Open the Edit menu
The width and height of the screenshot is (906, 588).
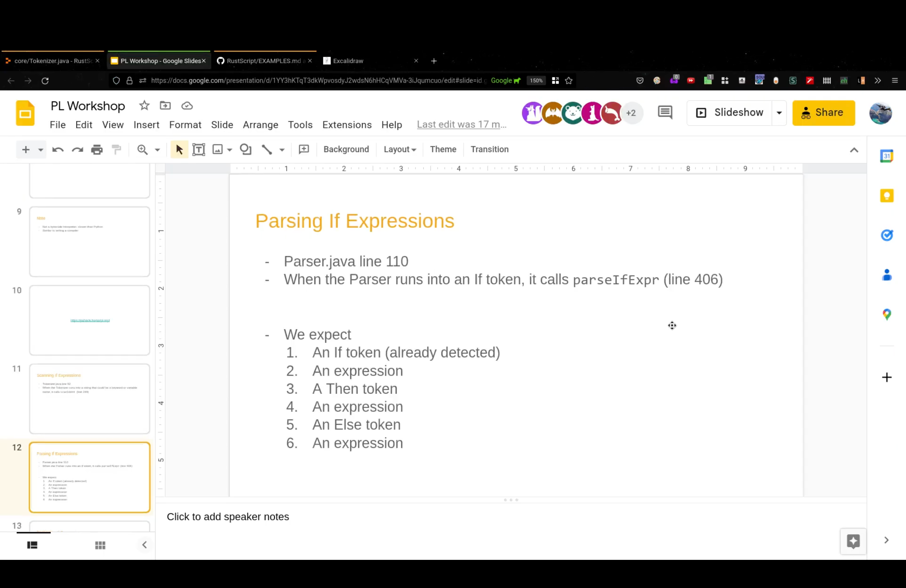click(84, 125)
